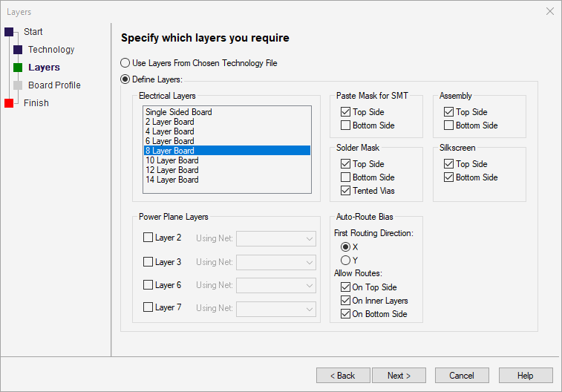Select 4 Layer Board from the list

(x=170, y=131)
